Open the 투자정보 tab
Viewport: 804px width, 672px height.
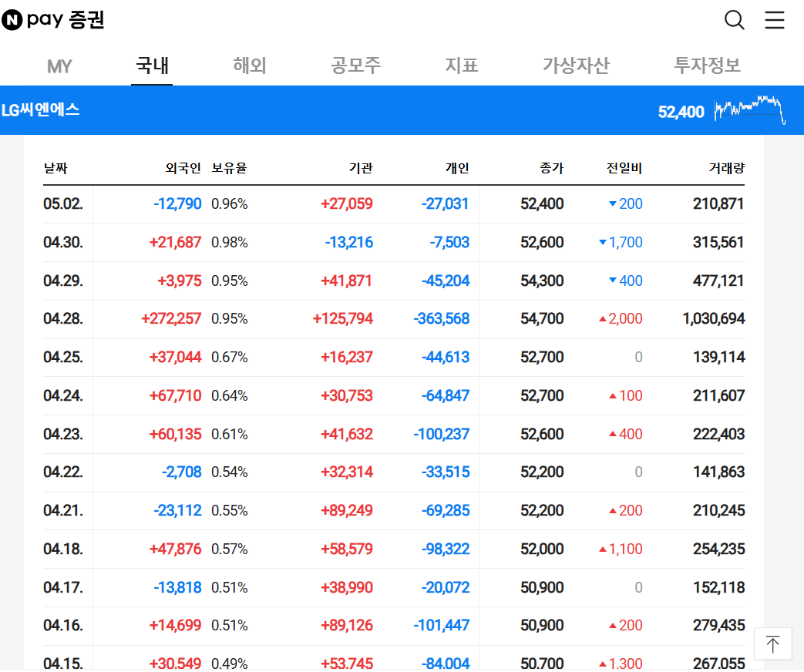(x=707, y=66)
